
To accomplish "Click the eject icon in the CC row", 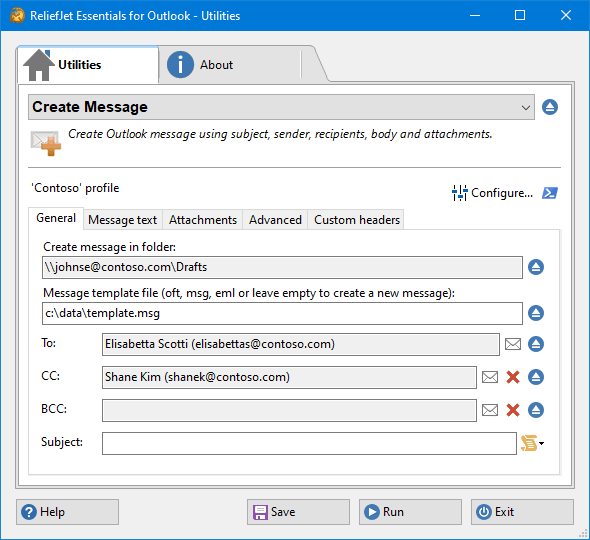I will pyautogui.click(x=536, y=377).
